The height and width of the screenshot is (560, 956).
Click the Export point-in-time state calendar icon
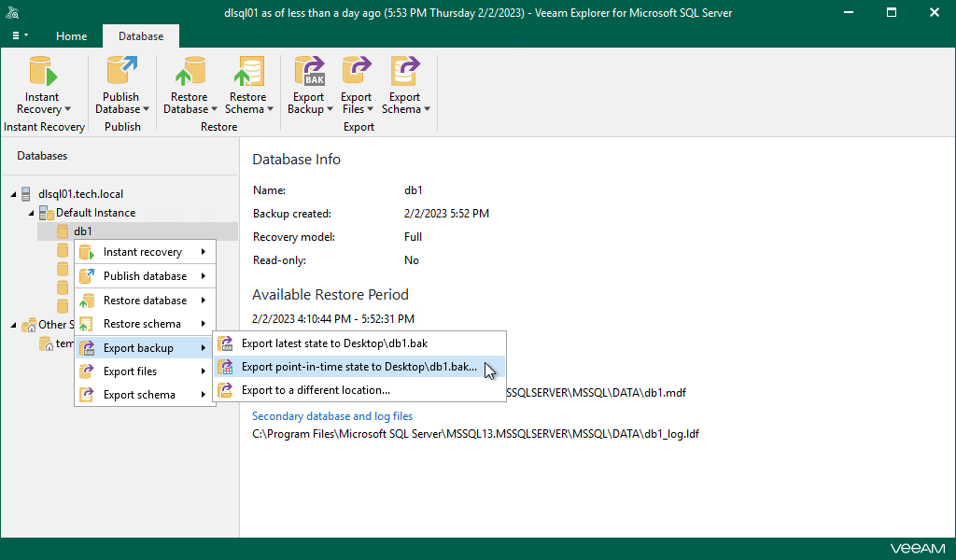pyautogui.click(x=226, y=366)
